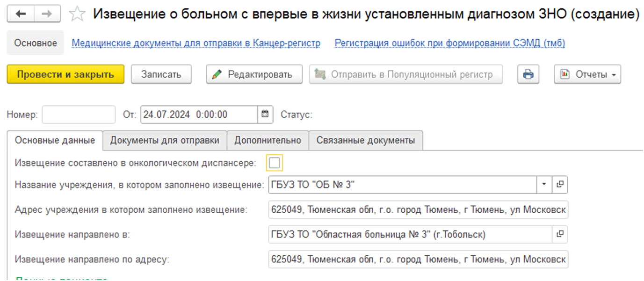The image size is (644, 281).
Task: Toggle the oncology dispensary checkbox
Action: [x=275, y=163]
